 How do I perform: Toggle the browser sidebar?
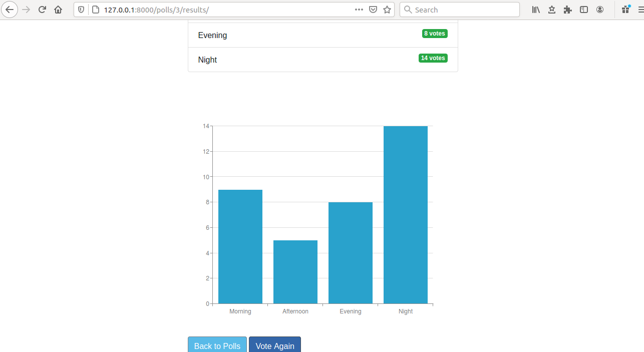584,10
